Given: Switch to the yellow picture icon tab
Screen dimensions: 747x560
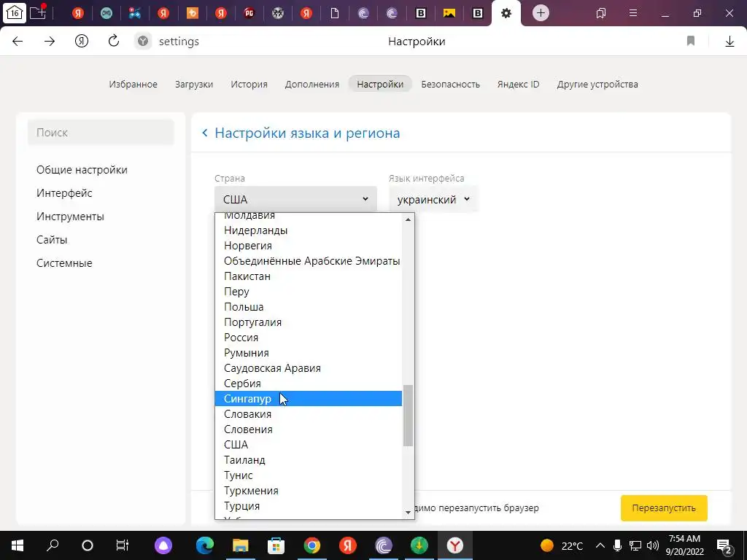Looking at the screenshot, I should click(x=449, y=13).
